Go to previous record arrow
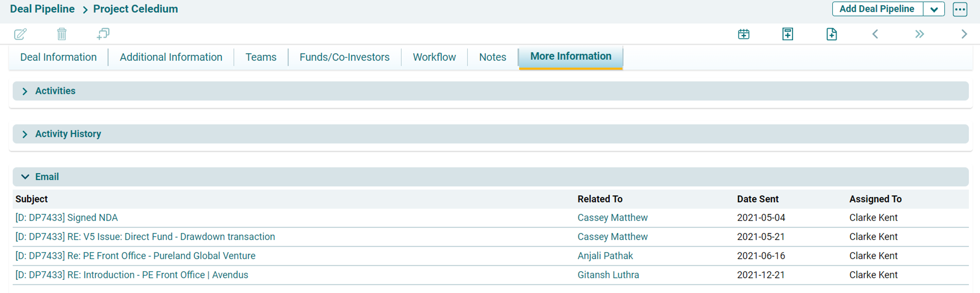 point(875,34)
